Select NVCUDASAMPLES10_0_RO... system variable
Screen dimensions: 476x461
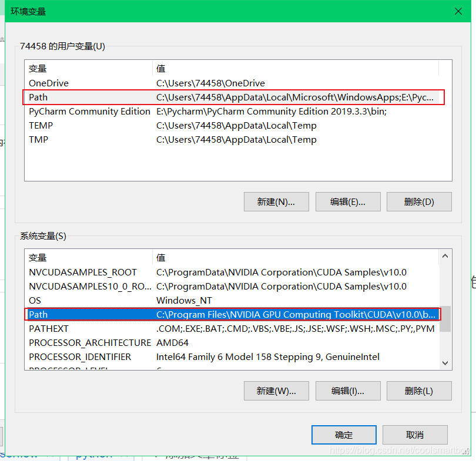(x=232, y=287)
